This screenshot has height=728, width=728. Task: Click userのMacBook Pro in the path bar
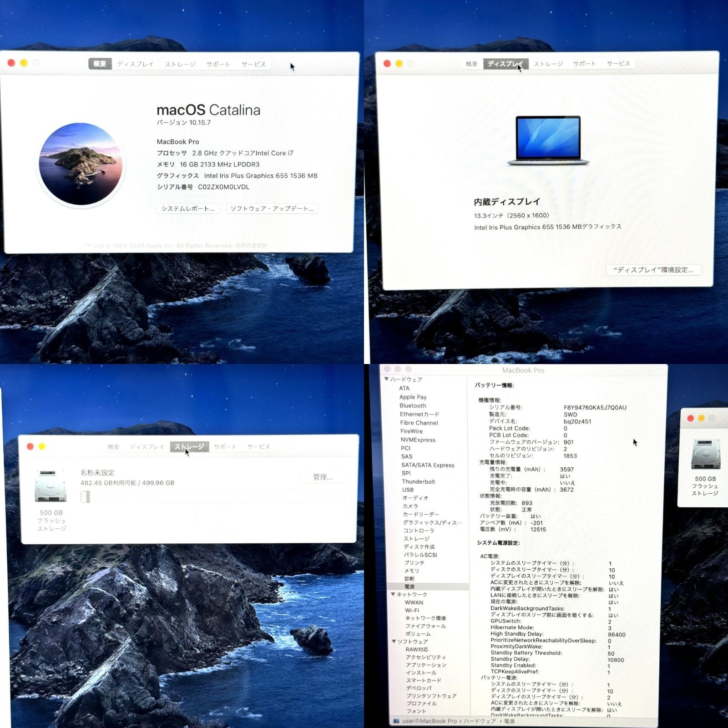pos(430,721)
